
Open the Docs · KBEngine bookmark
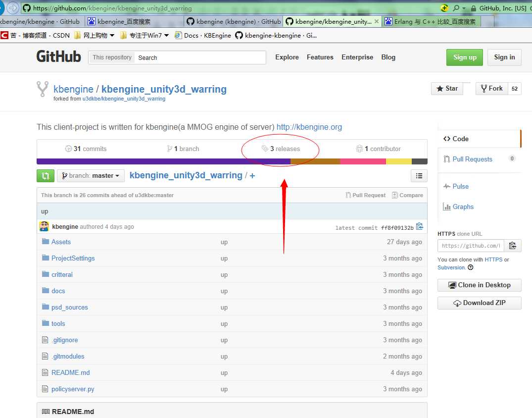point(203,35)
